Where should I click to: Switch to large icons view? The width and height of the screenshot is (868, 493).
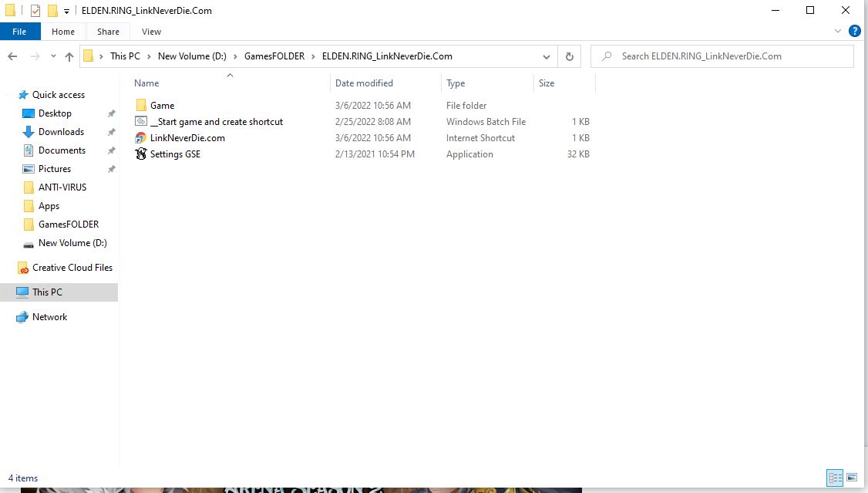(852, 478)
